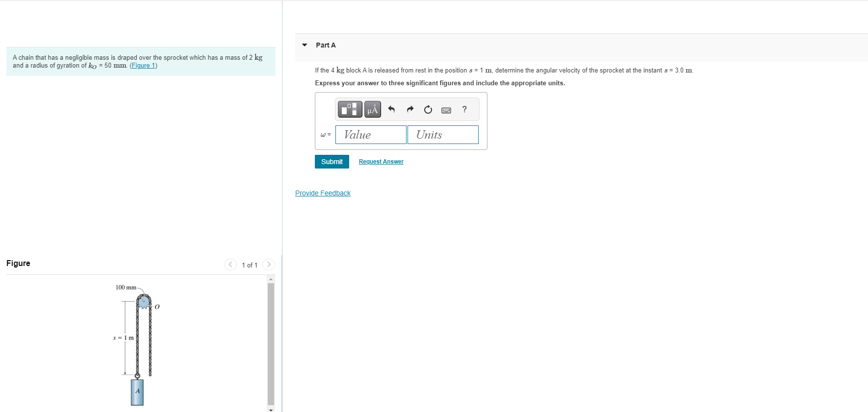Open the Figure 1 link
This screenshot has height=412, width=868.
(144, 66)
